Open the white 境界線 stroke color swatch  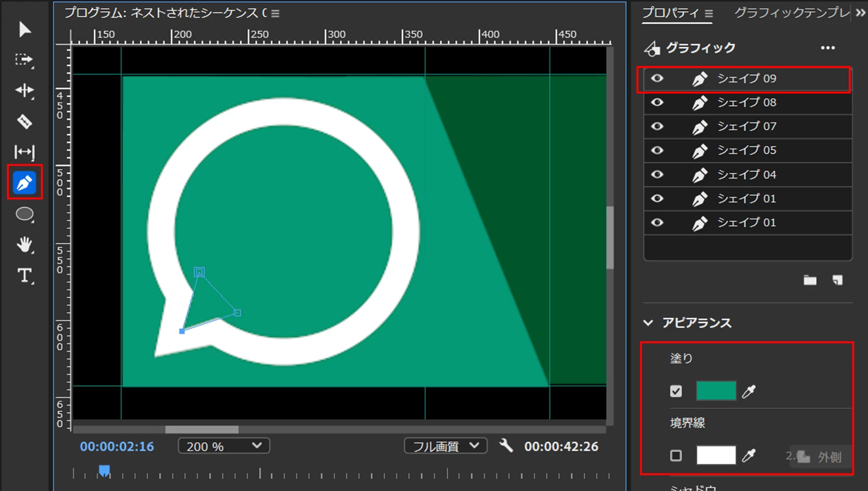pos(716,455)
